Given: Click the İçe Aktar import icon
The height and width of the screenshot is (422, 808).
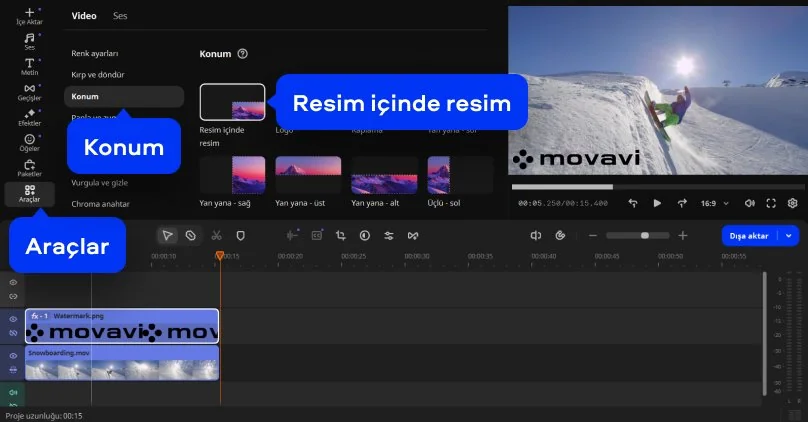Looking at the screenshot, I should coord(29,13).
